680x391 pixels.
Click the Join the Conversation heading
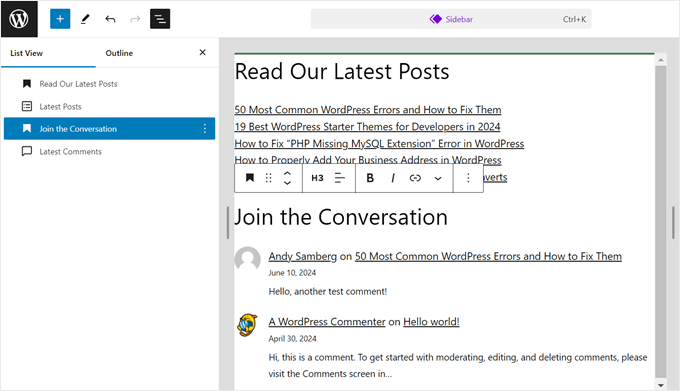(x=341, y=217)
